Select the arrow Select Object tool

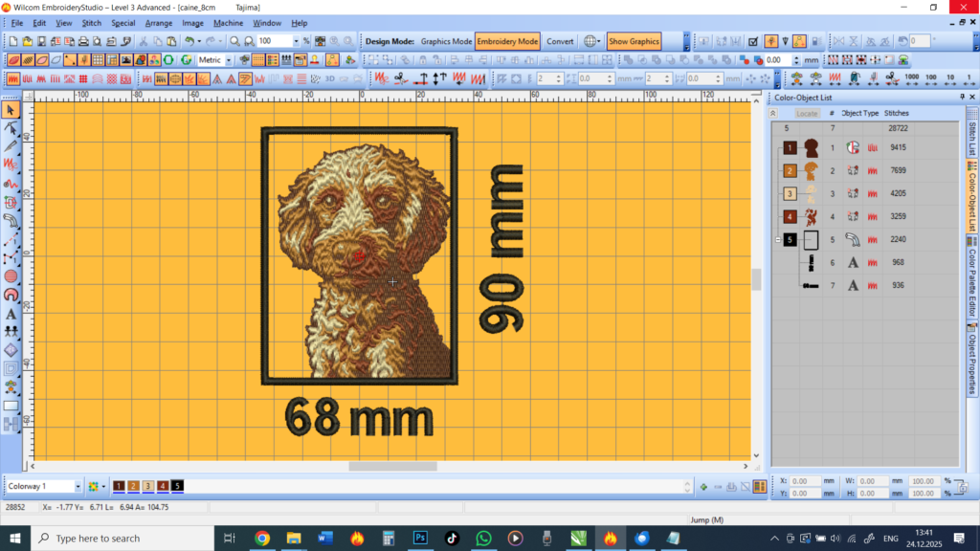tap(11, 110)
